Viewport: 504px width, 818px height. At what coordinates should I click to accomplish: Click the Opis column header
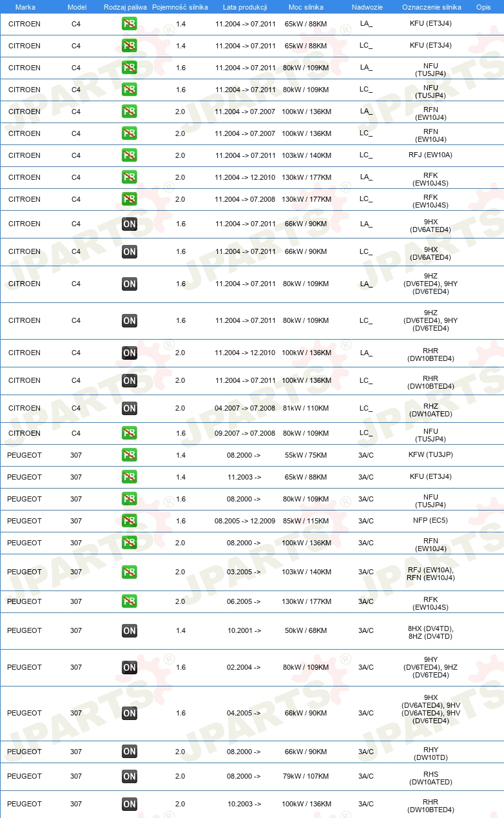pos(483,7)
